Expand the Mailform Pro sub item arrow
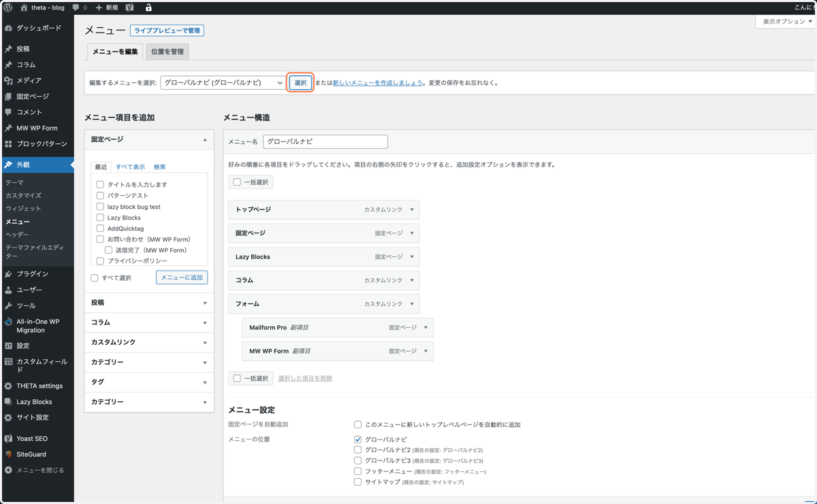817x504 pixels. 426,328
